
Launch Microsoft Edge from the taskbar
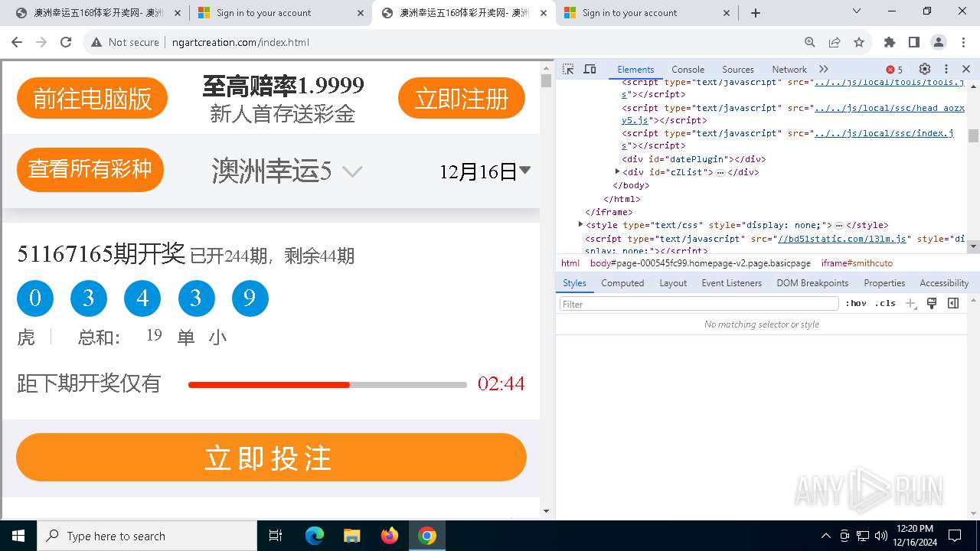point(315,536)
